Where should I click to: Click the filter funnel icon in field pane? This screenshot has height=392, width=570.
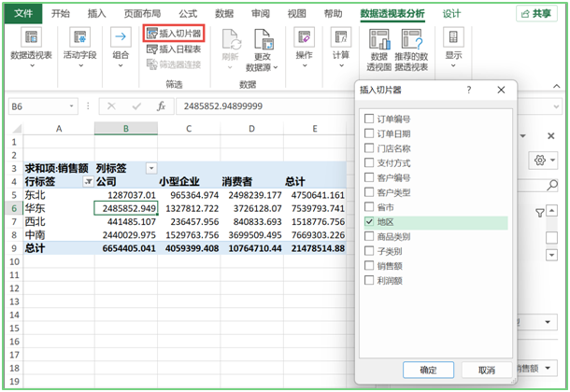click(x=540, y=213)
